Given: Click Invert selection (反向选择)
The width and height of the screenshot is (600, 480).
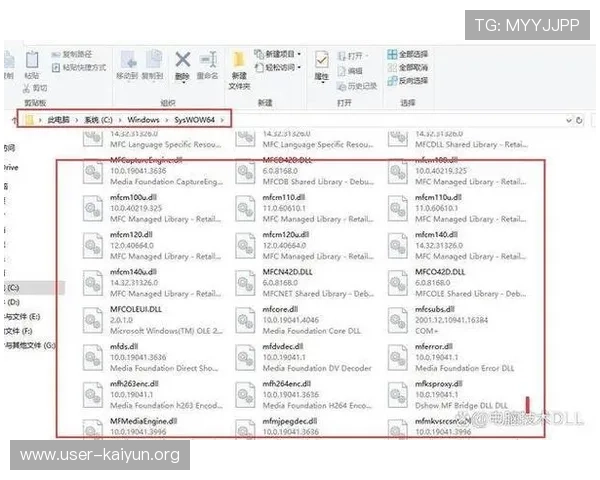Looking at the screenshot, I should pyautogui.click(x=408, y=81).
